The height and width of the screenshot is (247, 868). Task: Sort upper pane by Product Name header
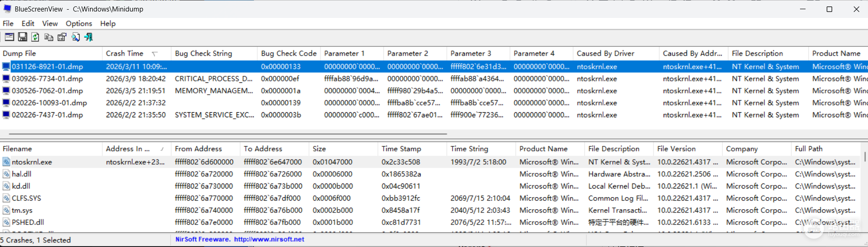[838, 53]
